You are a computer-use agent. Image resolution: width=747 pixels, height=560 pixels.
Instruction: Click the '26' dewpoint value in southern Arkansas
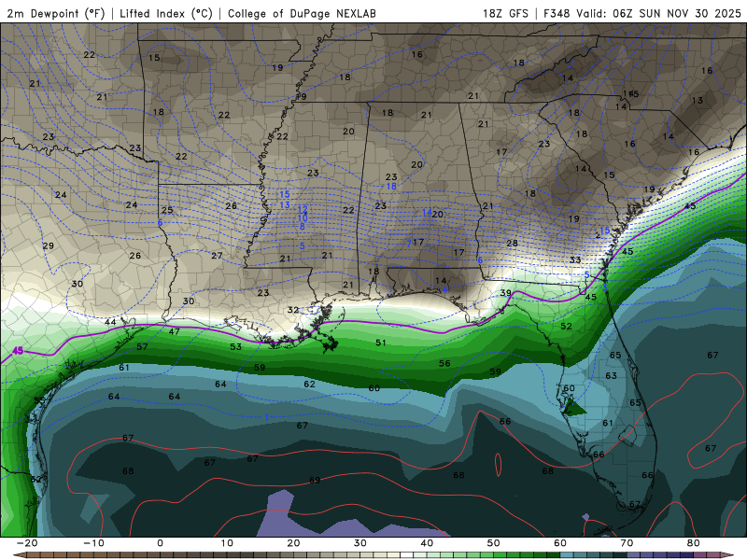(231, 206)
